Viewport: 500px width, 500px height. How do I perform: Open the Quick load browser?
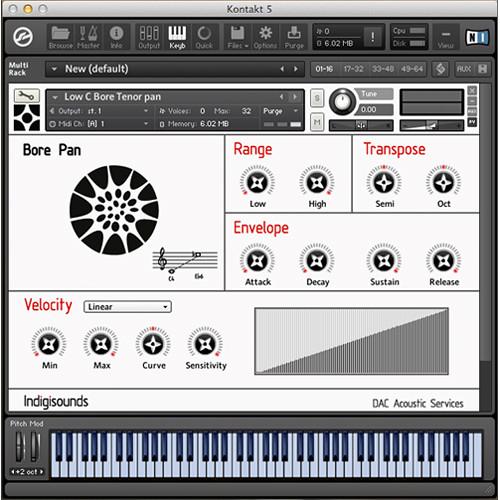point(204,37)
